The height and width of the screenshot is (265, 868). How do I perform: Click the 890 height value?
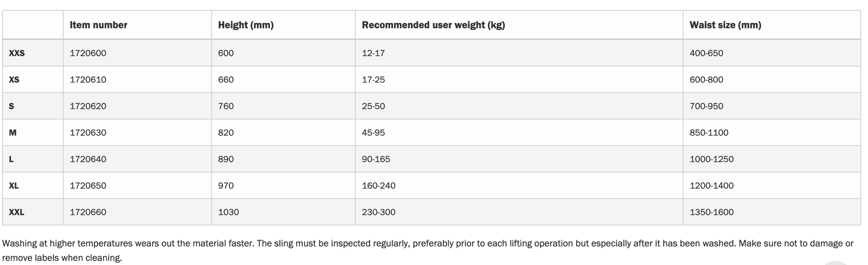point(226,159)
